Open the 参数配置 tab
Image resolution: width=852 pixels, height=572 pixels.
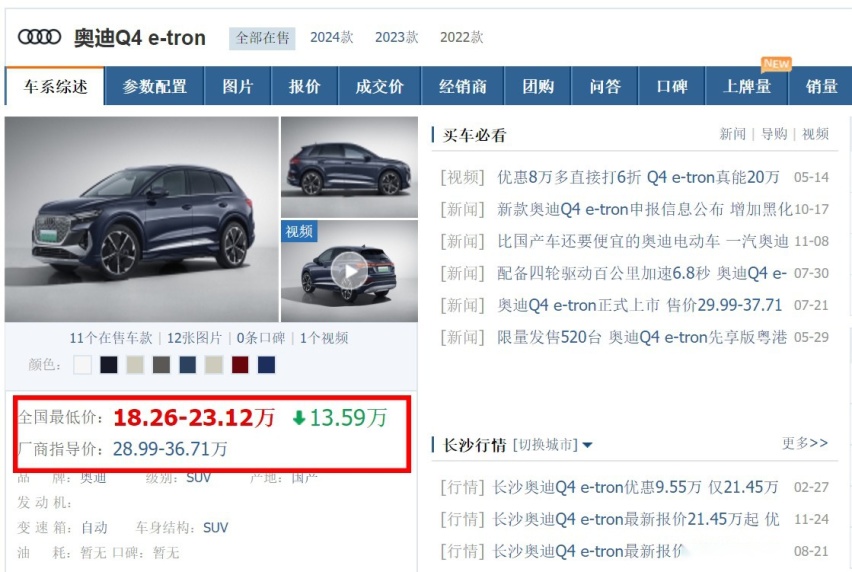pos(154,86)
